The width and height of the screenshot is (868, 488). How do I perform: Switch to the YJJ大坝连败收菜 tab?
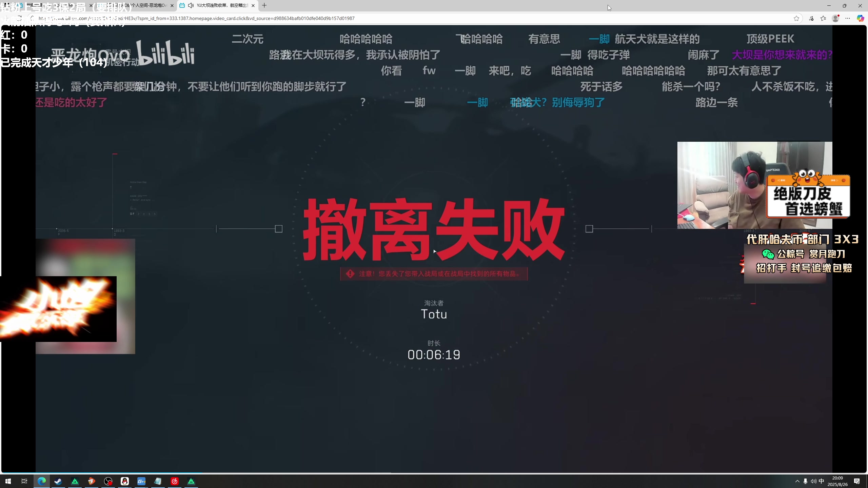(x=217, y=5)
